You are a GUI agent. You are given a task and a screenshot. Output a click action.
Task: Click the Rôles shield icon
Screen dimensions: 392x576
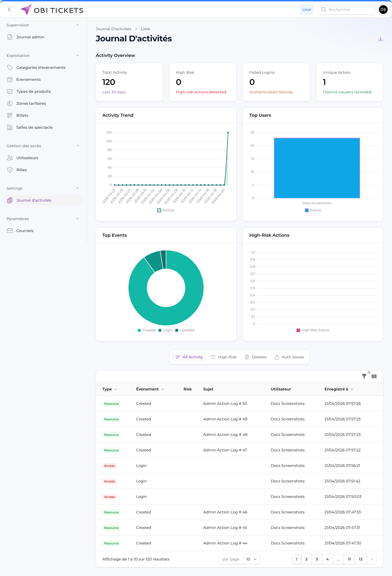pyautogui.click(x=10, y=170)
